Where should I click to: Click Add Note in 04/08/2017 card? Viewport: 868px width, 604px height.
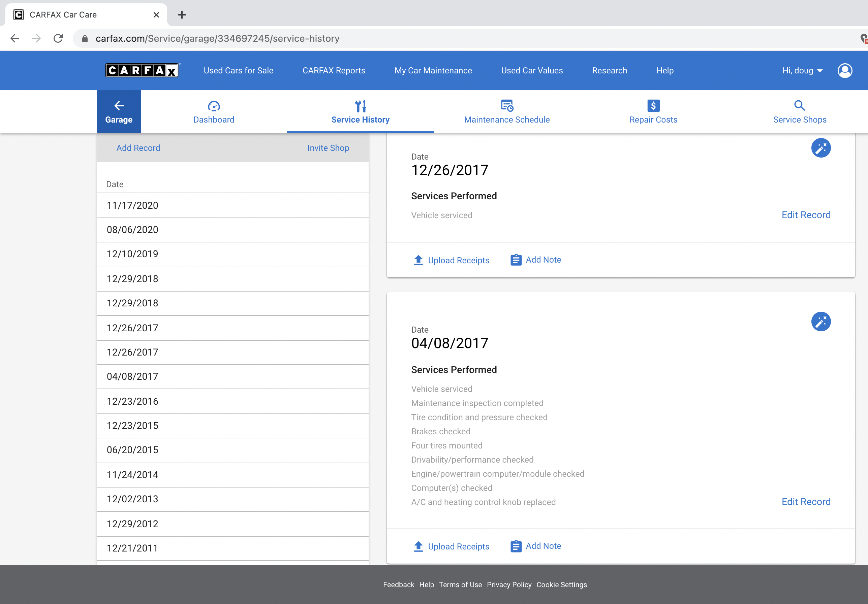[543, 546]
